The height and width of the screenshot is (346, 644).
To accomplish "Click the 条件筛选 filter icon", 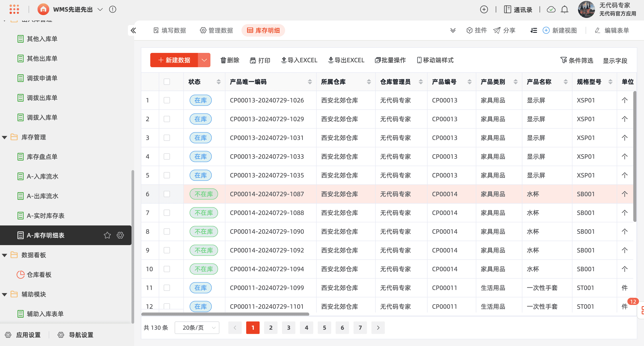I will click(563, 60).
